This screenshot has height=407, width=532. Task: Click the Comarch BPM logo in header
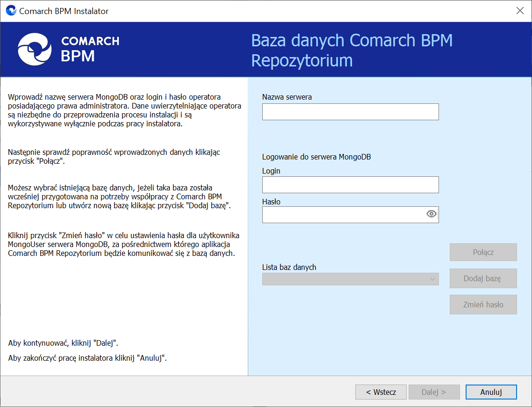click(69, 49)
